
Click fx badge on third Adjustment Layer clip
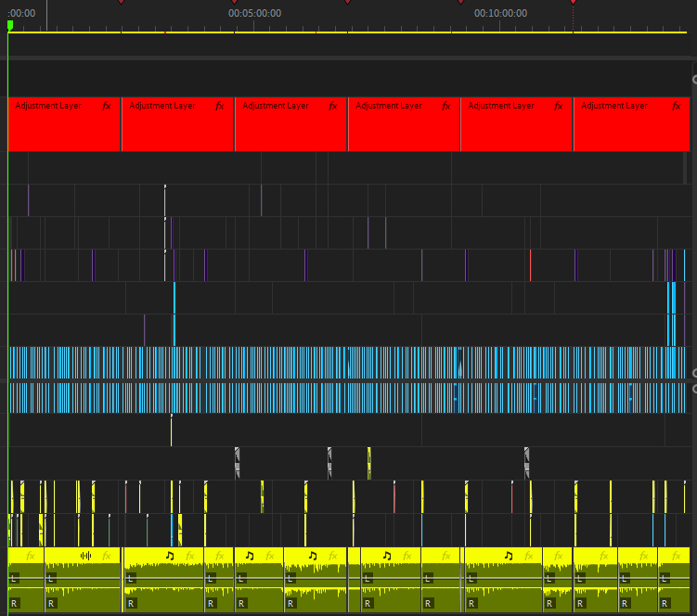coord(332,106)
